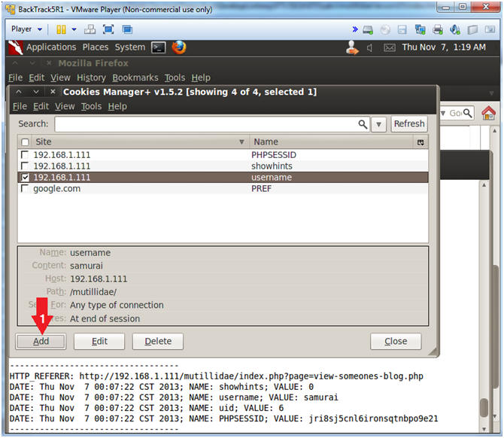
Task: Open the Firefox Bookmarks menu
Action: click(x=135, y=78)
